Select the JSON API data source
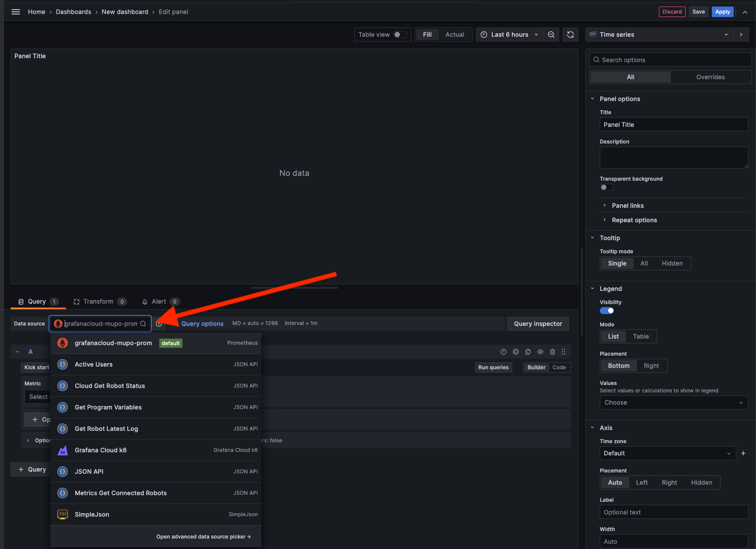 [156, 472]
